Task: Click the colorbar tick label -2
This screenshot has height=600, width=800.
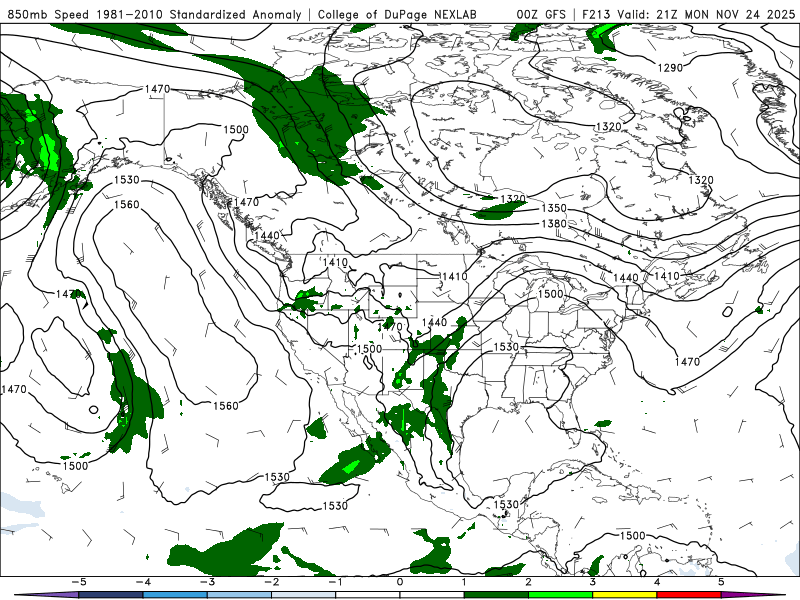Action: point(271,582)
